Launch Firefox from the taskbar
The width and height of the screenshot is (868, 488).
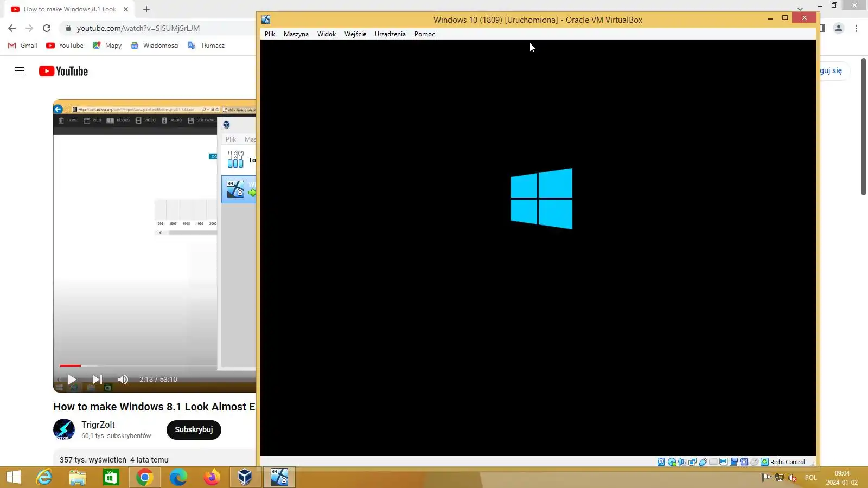(212, 477)
